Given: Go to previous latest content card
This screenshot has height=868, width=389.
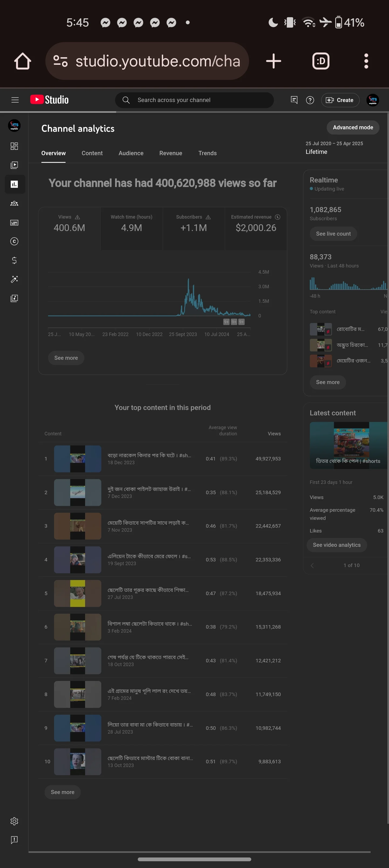Looking at the screenshot, I should coord(312,565).
